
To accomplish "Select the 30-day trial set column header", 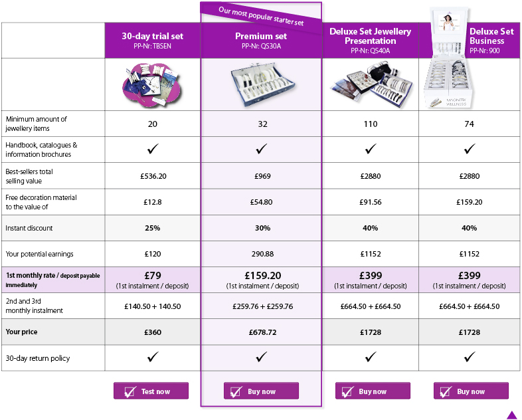I will coord(153,41).
